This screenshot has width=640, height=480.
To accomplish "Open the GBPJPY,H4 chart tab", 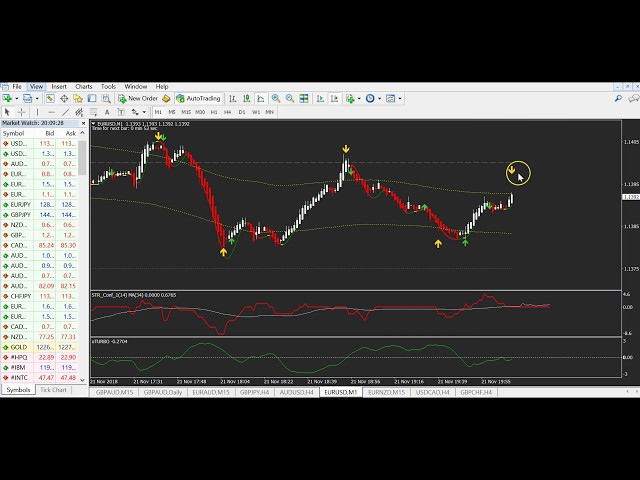I will (x=257, y=393).
